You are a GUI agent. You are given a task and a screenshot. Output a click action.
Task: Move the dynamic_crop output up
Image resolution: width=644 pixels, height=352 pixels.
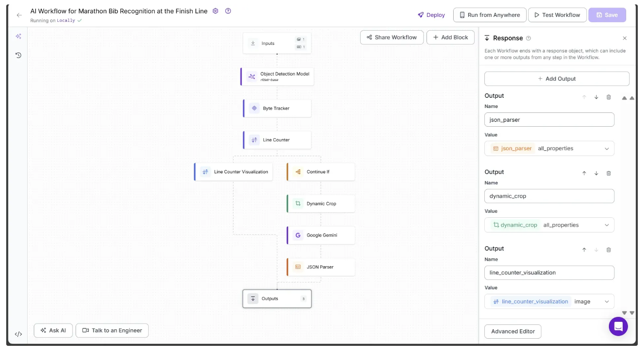(584, 173)
